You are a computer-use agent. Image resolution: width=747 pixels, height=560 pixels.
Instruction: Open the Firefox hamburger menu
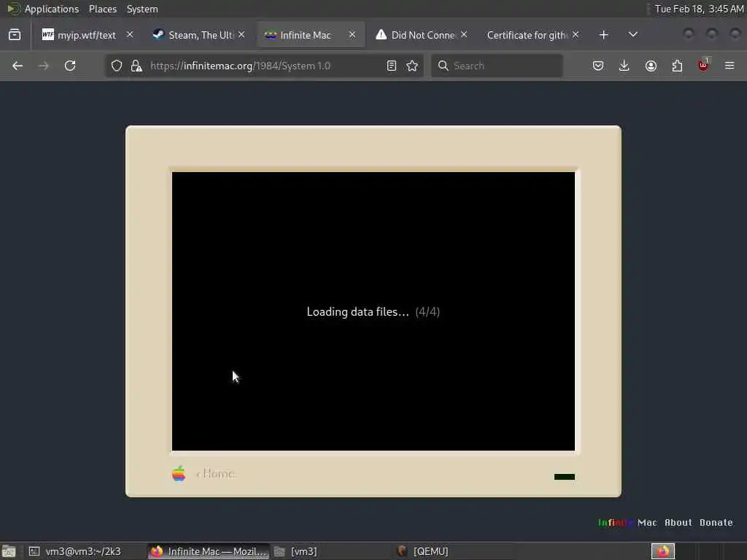729,66
